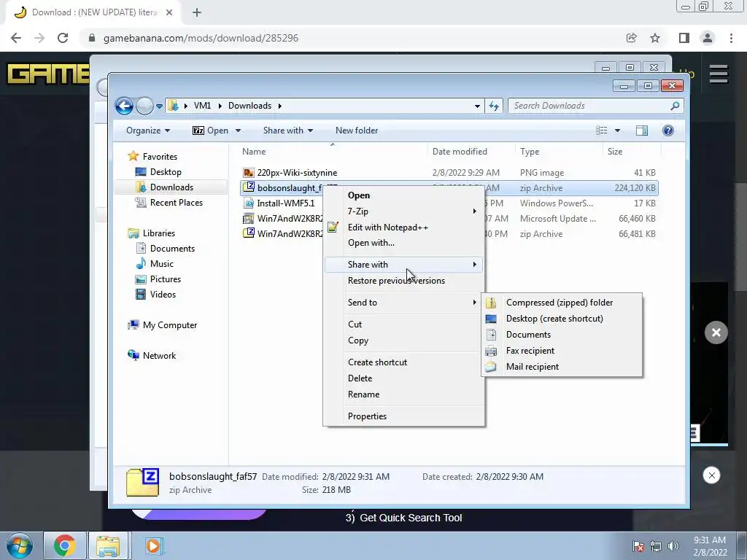Choose Restore previous versions
Viewport: 747px width, 560px height.
click(x=404, y=281)
